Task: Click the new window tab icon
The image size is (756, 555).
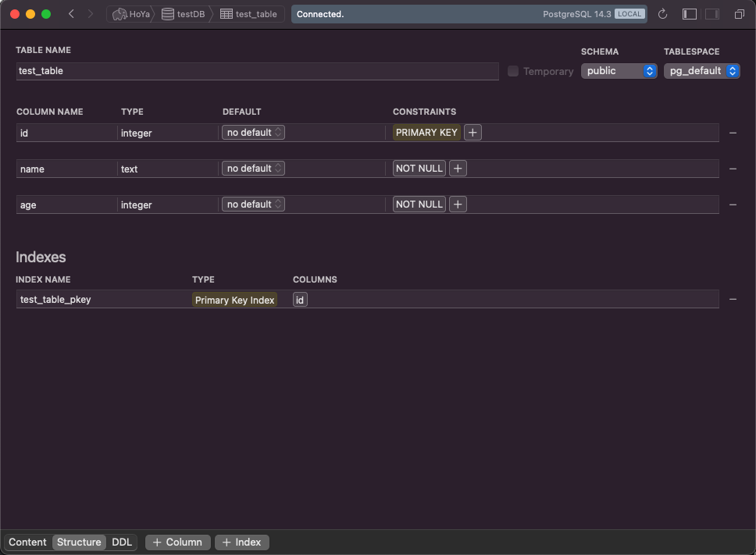Action: [739, 14]
